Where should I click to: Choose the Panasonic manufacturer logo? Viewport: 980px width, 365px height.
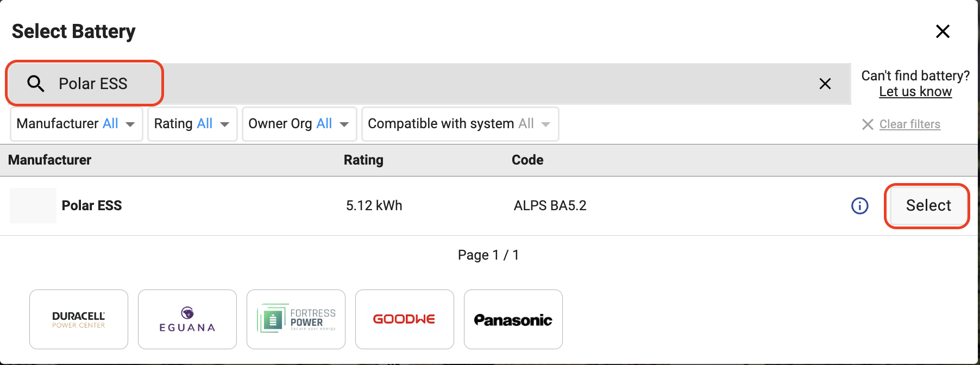click(513, 319)
